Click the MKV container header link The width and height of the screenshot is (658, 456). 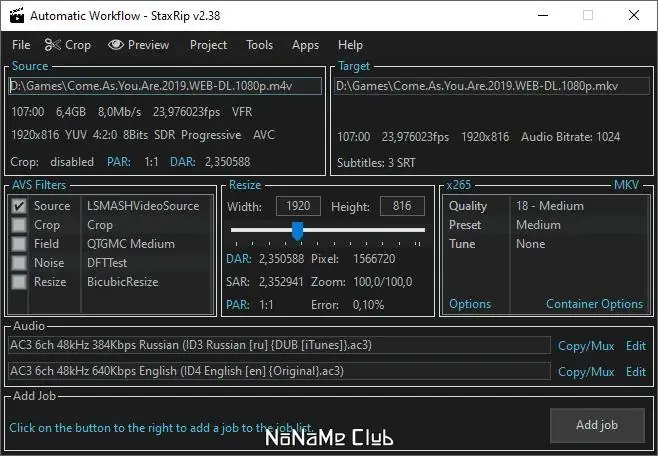pos(626,185)
